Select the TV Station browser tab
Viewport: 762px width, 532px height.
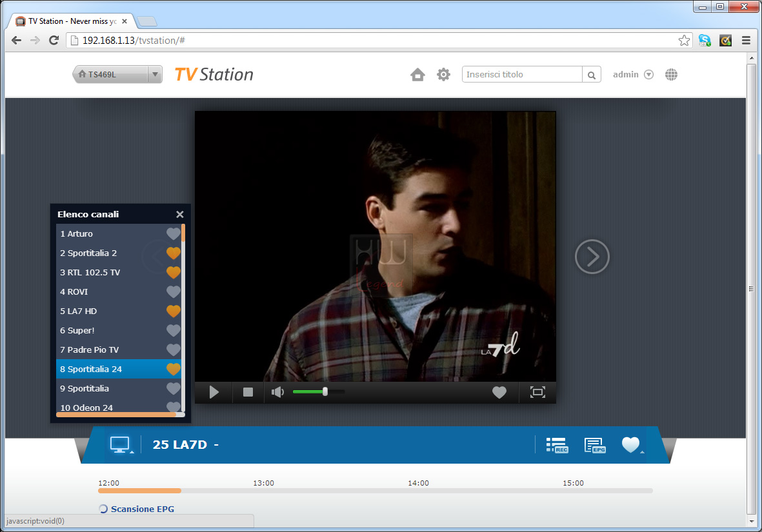pyautogui.click(x=72, y=21)
